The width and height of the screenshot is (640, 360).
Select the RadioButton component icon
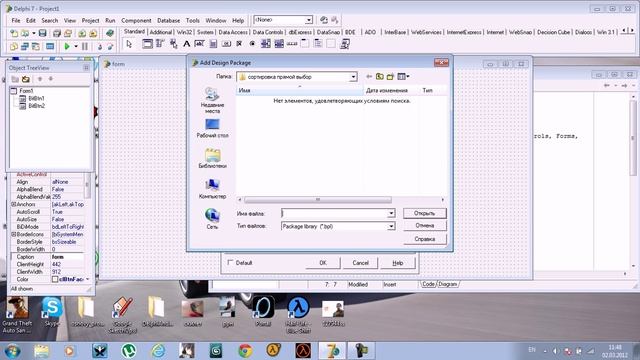click(252, 44)
